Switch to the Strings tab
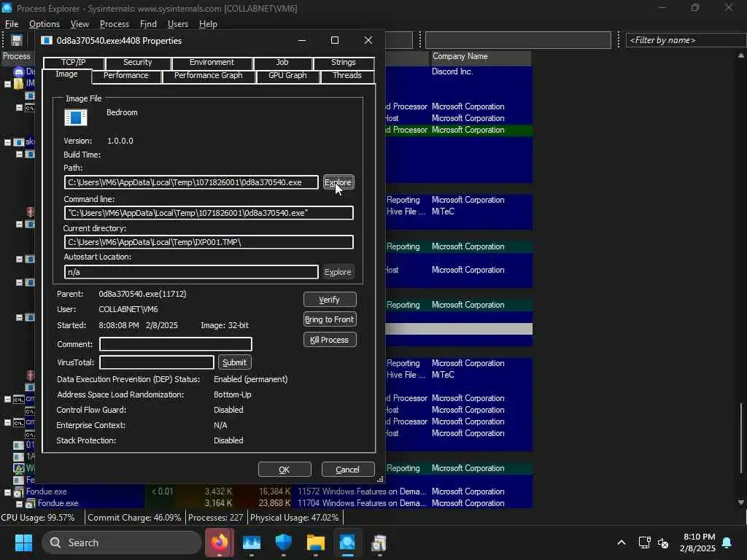Screen dimensions: 747x560 [344, 63]
